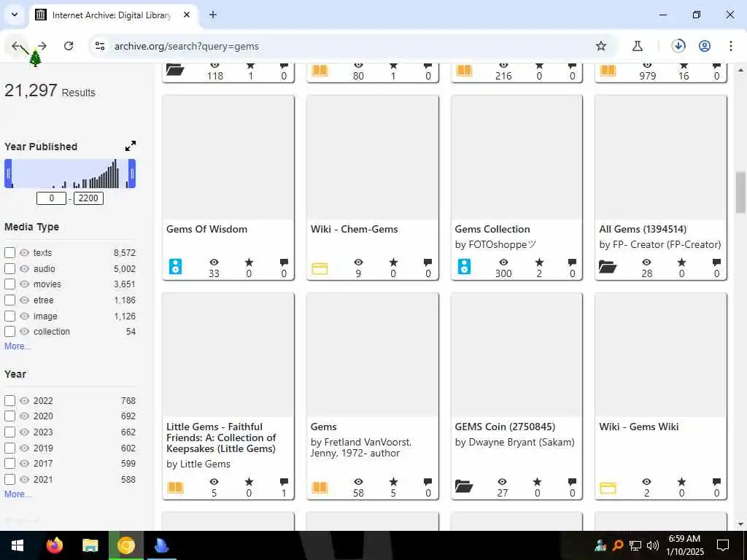Expand more Media Type options
This screenshot has width=747, height=560.
coord(18,346)
